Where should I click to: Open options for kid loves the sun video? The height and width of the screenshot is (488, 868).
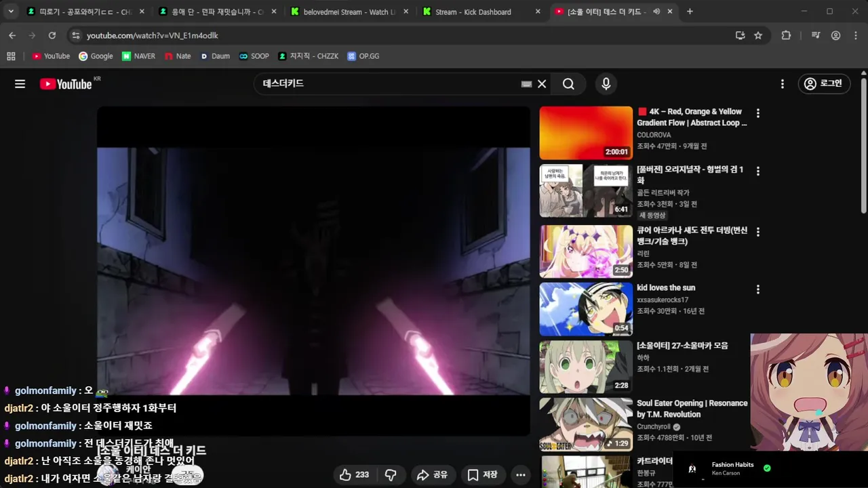click(x=758, y=289)
